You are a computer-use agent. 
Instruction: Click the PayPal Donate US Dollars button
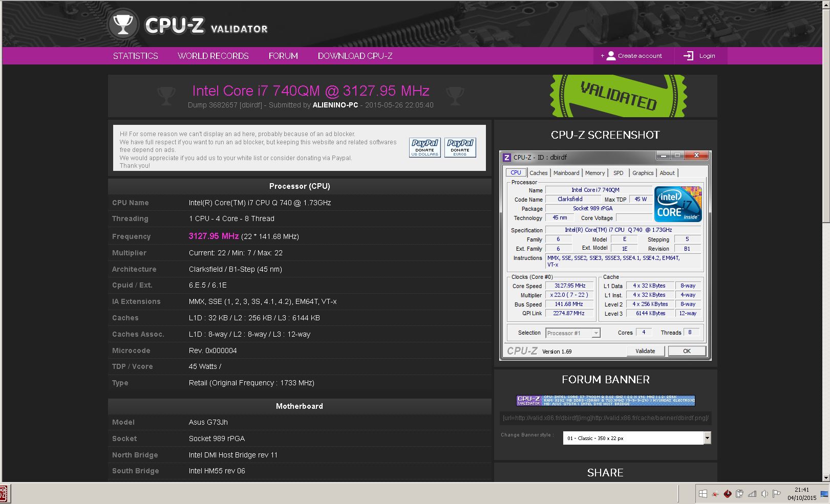tap(425, 147)
